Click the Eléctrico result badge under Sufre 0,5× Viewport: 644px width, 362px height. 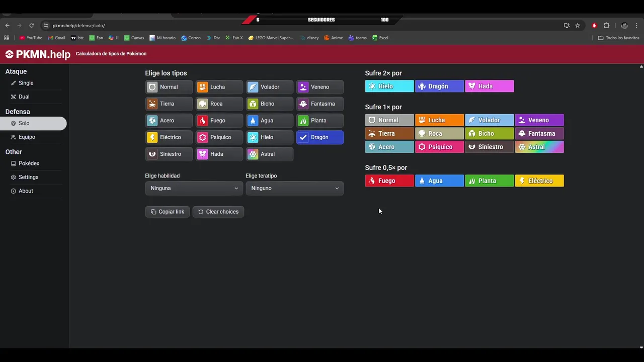tap(539, 180)
